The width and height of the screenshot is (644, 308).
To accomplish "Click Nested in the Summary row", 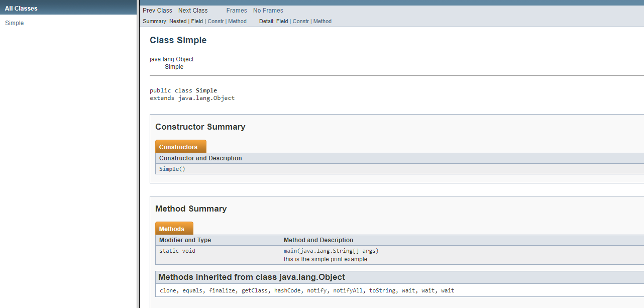I will click(178, 22).
